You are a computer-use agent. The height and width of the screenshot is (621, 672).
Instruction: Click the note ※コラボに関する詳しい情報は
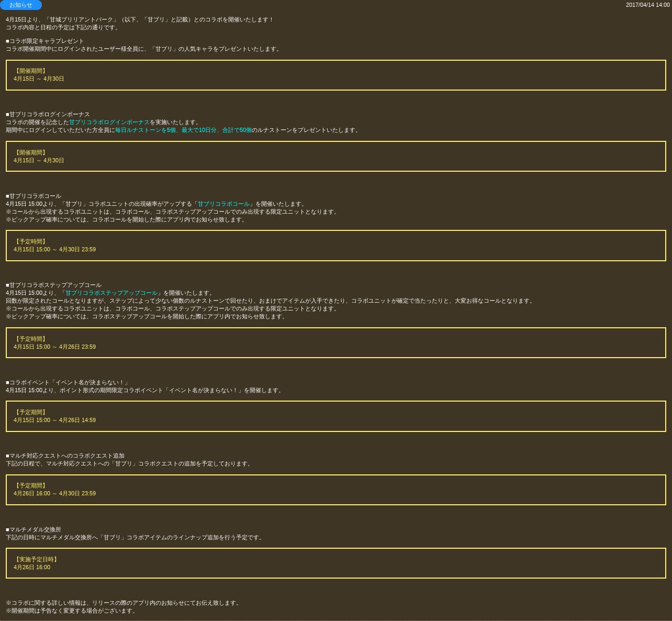click(x=124, y=603)
